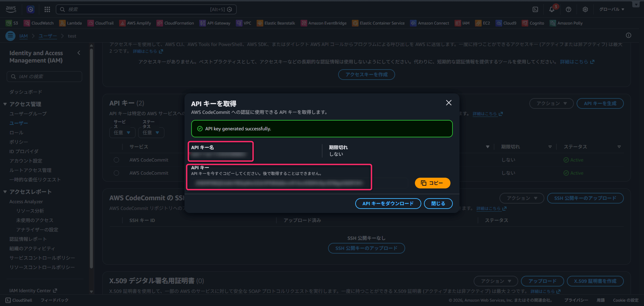Viewport: 644px width, 306px height.
Task: Open the グローバル region dropdown
Action: coord(612,9)
